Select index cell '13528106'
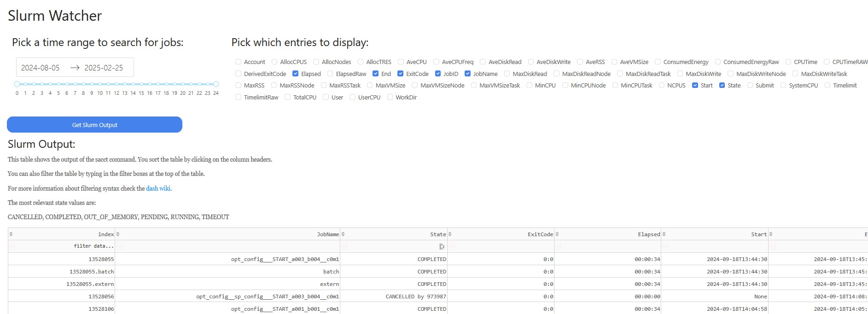The height and width of the screenshot is (314, 868). [61, 309]
